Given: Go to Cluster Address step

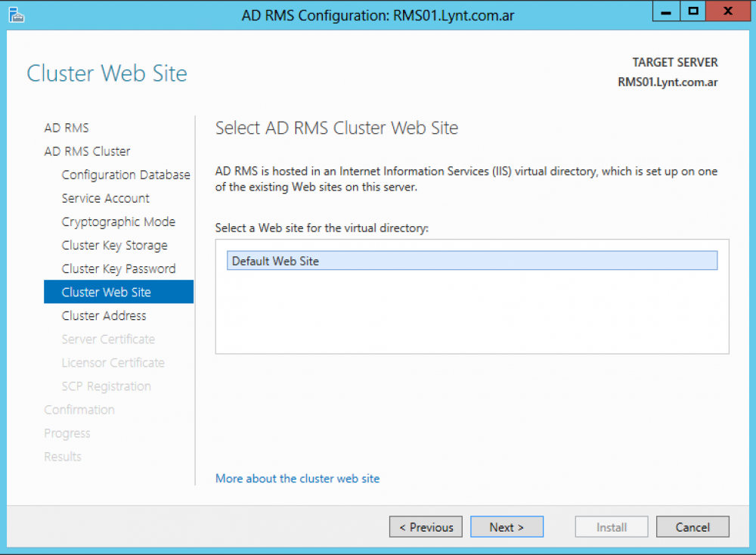Looking at the screenshot, I should click(x=104, y=315).
